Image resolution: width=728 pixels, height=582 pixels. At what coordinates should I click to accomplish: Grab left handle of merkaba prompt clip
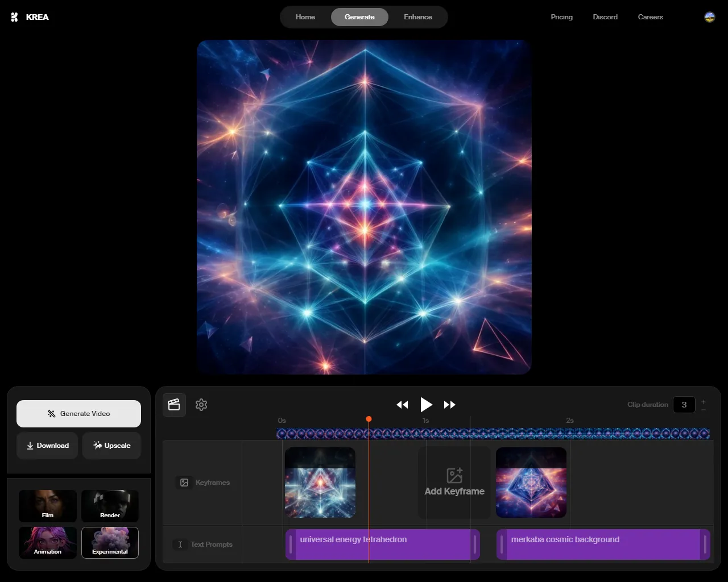pyautogui.click(x=502, y=544)
